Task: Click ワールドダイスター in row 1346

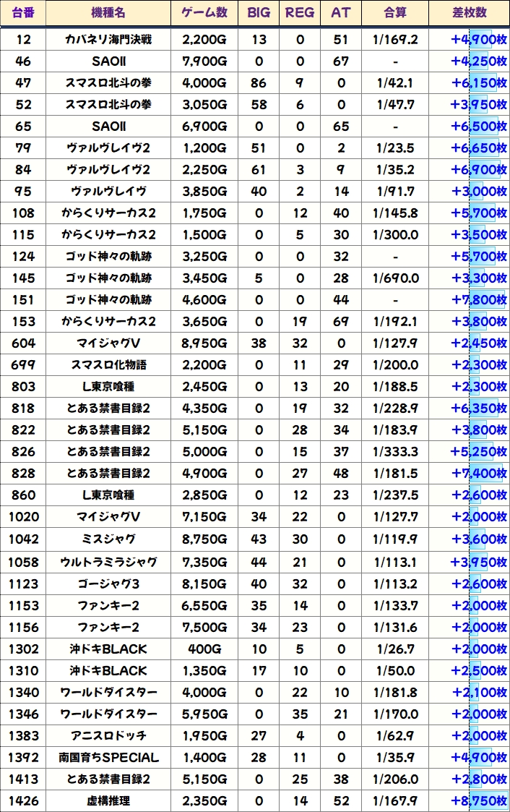Action: click(x=108, y=714)
